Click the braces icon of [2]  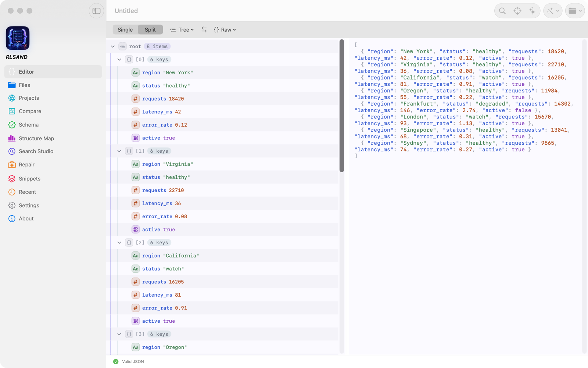pyautogui.click(x=129, y=243)
